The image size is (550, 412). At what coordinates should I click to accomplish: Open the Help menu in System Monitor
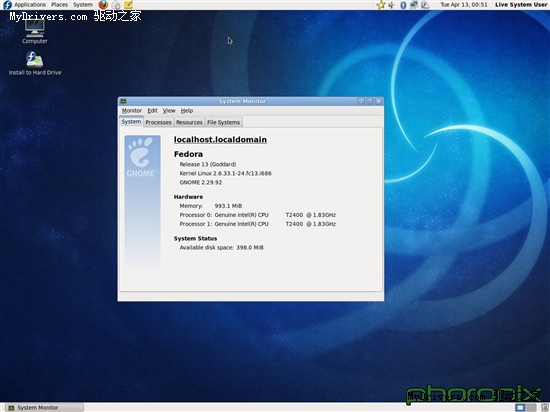click(187, 110)
